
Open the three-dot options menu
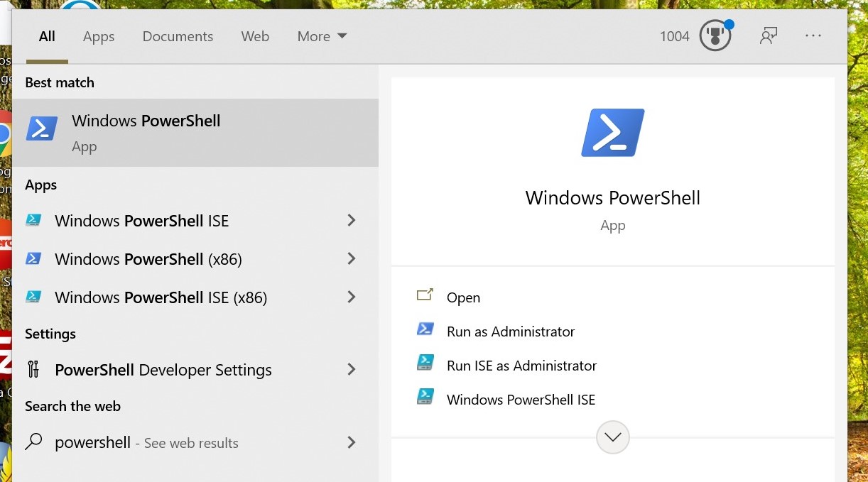coord(813,35)
